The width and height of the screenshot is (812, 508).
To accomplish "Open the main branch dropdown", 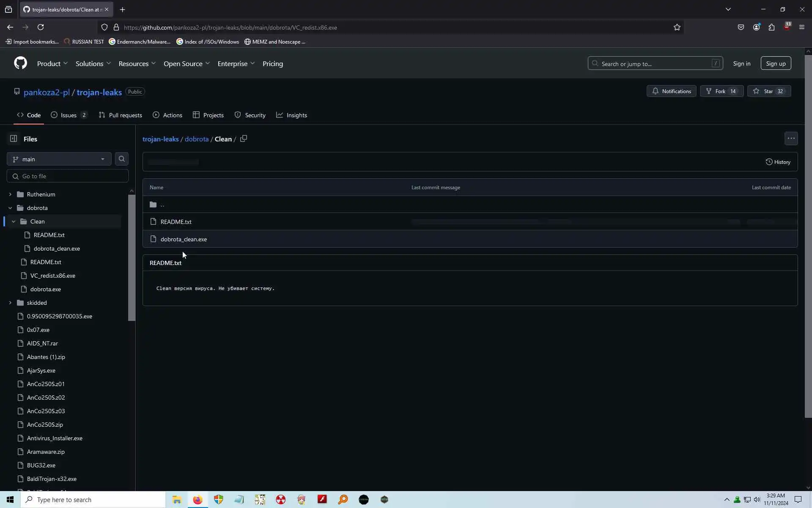I will pyautogui.click(x=59, y=159).
